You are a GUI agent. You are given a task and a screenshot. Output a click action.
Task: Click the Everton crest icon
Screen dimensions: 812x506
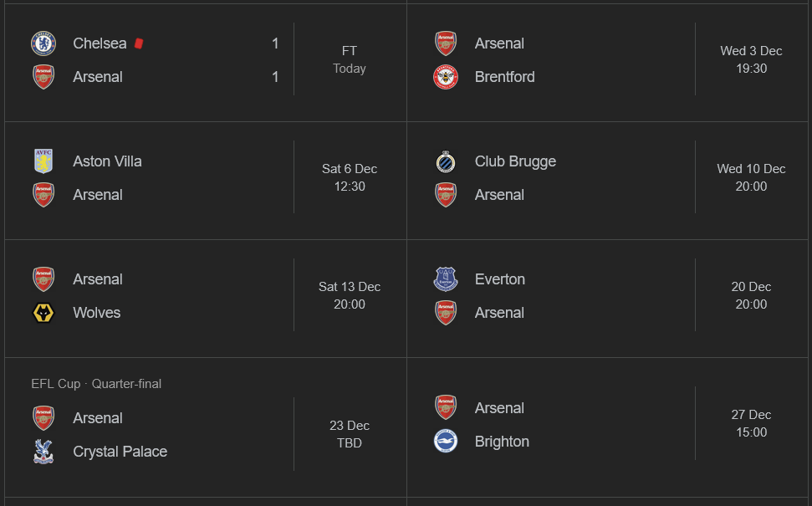coord(446,279)
